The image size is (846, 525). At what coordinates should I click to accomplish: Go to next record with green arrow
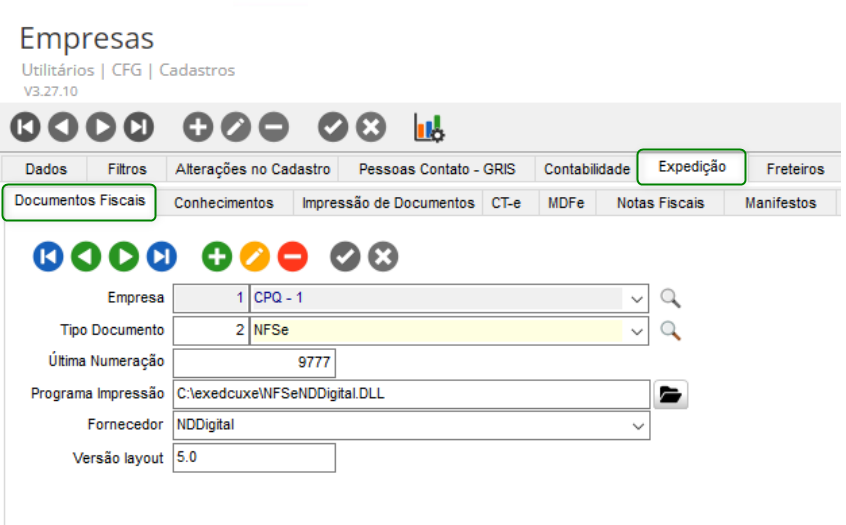123,257
